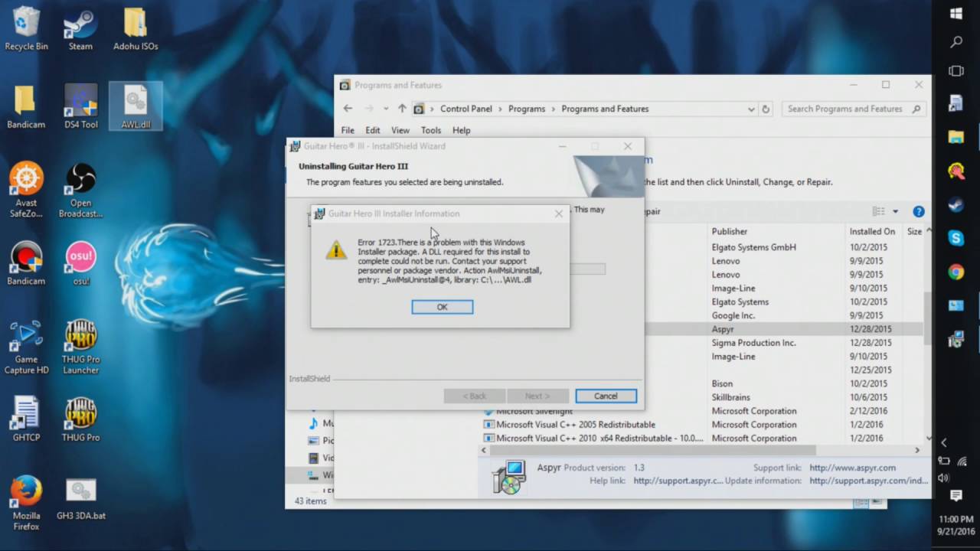The width and height of the screenshot is (980, 551).
Task: Click the Steam icon on the taskbar
Action: (956, 204)
